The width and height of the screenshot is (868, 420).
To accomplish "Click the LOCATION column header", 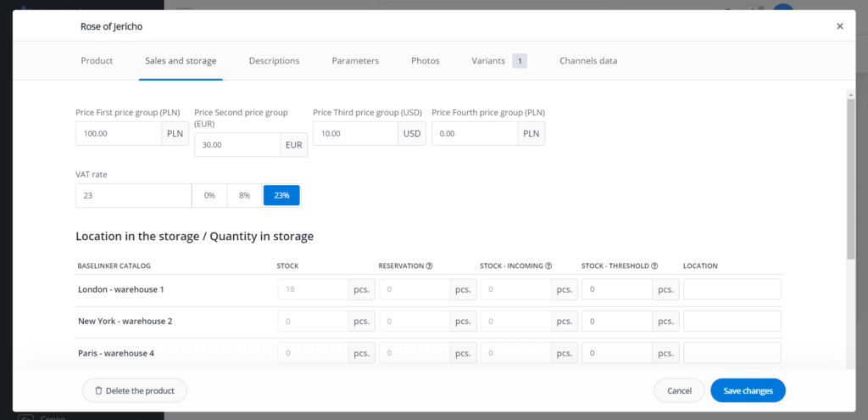I will 700,266.
